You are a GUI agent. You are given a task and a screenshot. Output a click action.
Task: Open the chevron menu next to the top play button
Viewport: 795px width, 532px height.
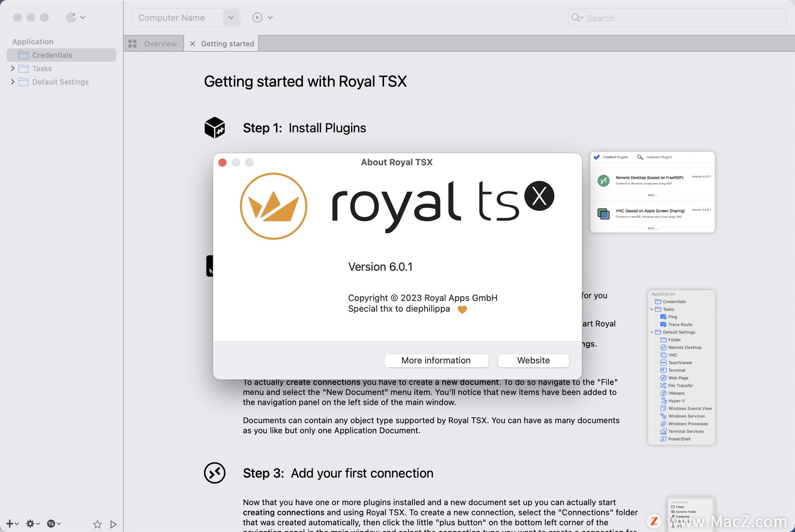(270, 17)
